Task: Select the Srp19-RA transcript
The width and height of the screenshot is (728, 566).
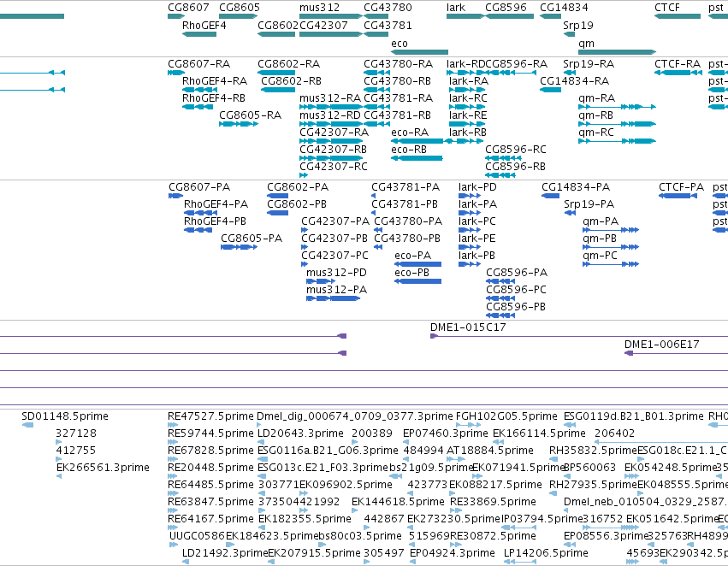Action: pos(569,73)
